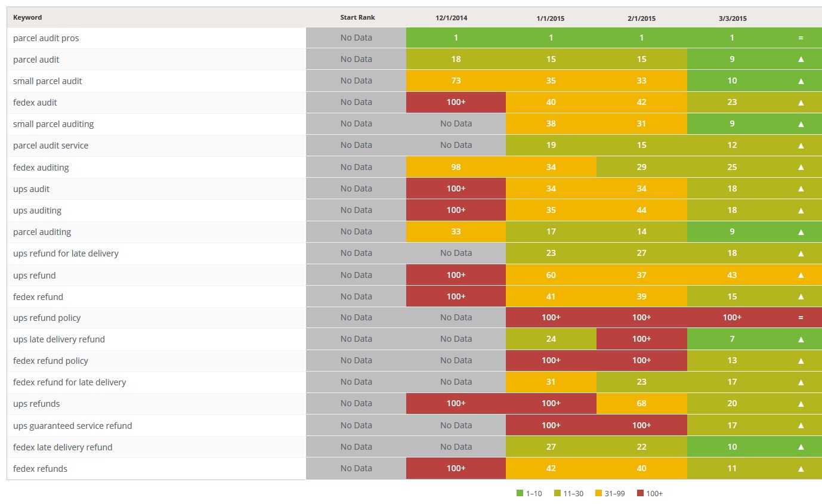The image size is (822, 504).
Task: Click the 33 rank cell for parcel auditing
Action: click(x=456, y=231)
